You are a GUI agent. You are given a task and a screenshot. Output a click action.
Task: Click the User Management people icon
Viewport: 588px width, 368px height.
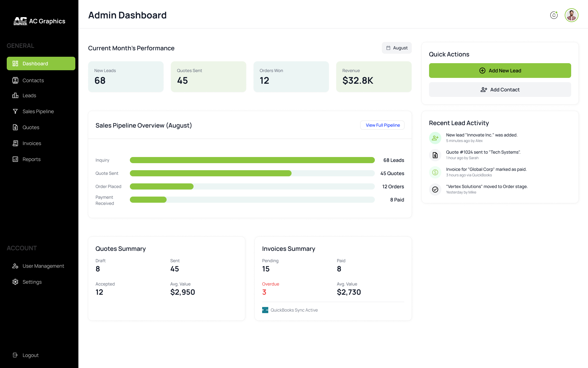pos(15,266)
